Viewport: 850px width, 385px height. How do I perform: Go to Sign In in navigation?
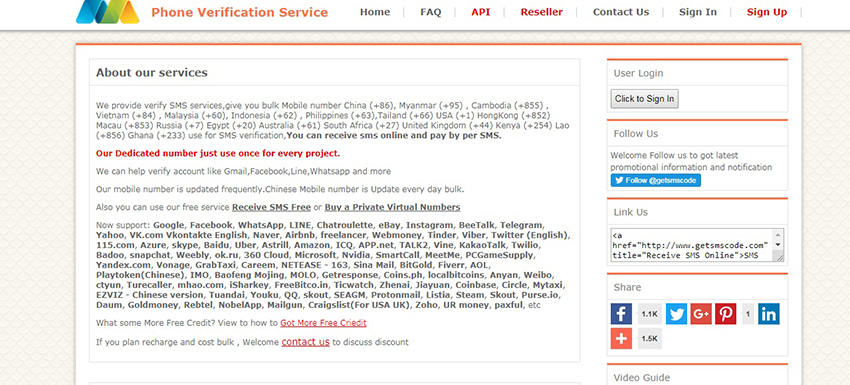coord(698,12)
